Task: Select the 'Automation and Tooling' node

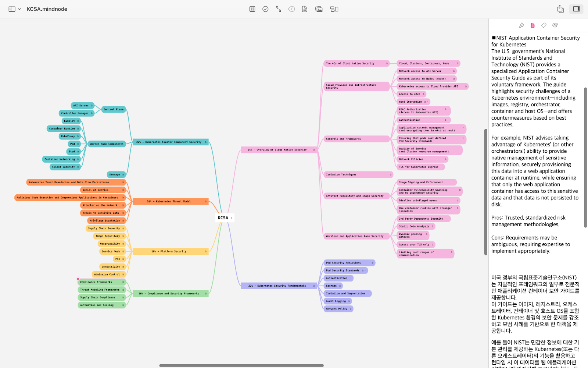Action: (102, 305)
